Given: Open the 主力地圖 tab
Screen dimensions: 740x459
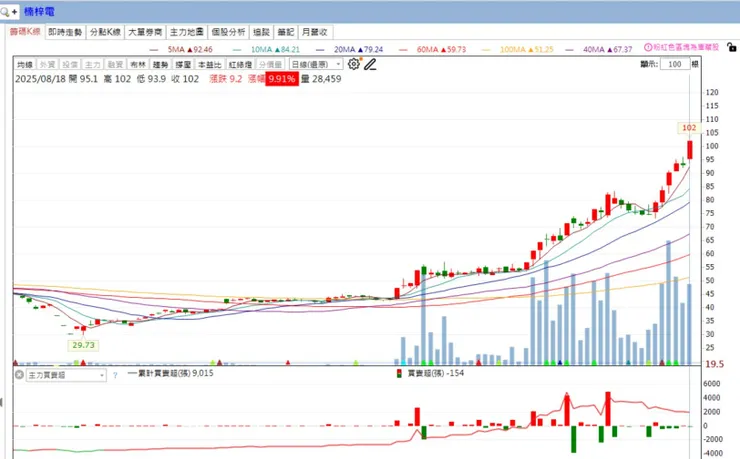Looking at the screenshot, I should point(187,32).
